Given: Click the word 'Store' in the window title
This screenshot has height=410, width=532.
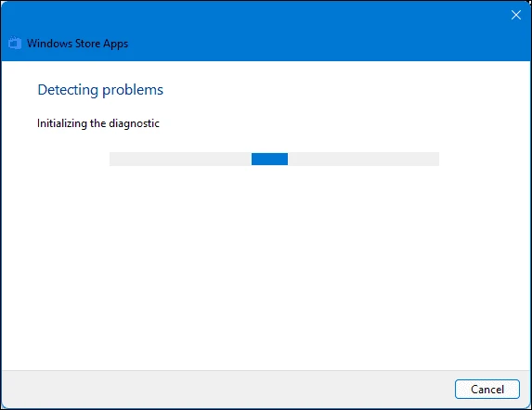Looking at the screenshot, I should tap(87, 44).
